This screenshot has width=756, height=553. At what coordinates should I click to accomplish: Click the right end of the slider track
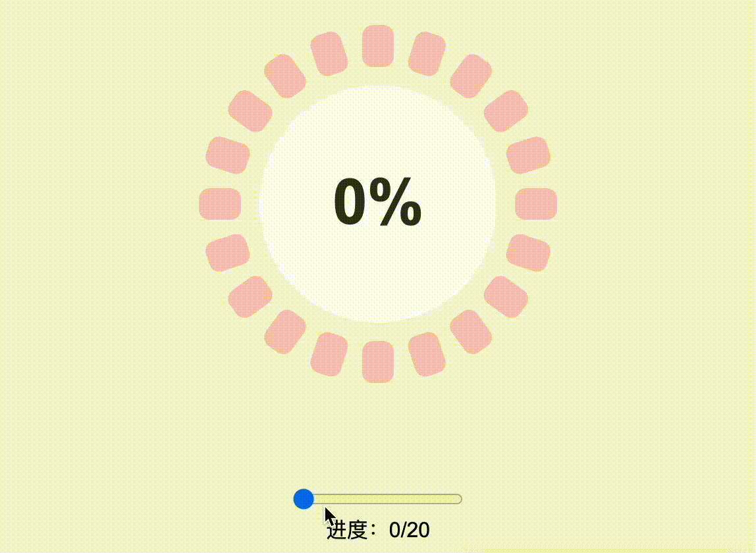point(458,499)
